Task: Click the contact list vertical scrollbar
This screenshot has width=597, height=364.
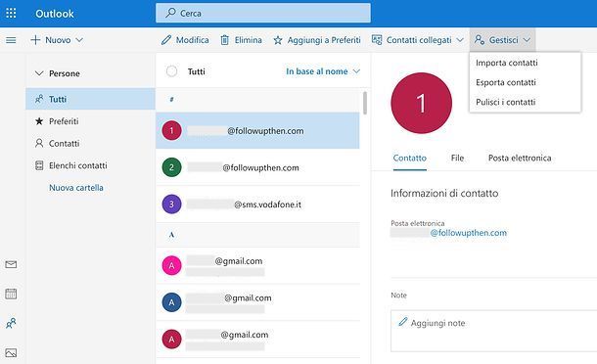Action: pos(365,103)
